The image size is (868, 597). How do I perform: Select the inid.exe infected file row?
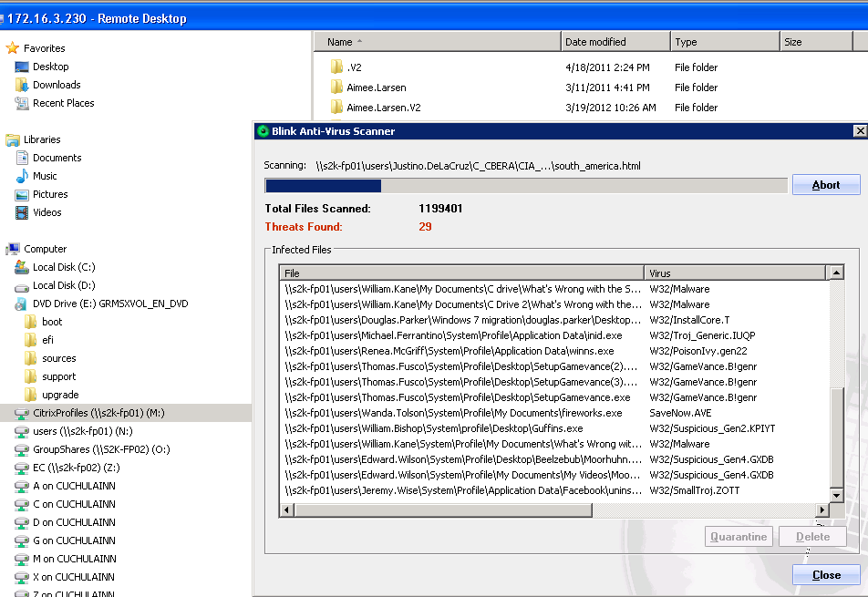click(x=554, y=335)
